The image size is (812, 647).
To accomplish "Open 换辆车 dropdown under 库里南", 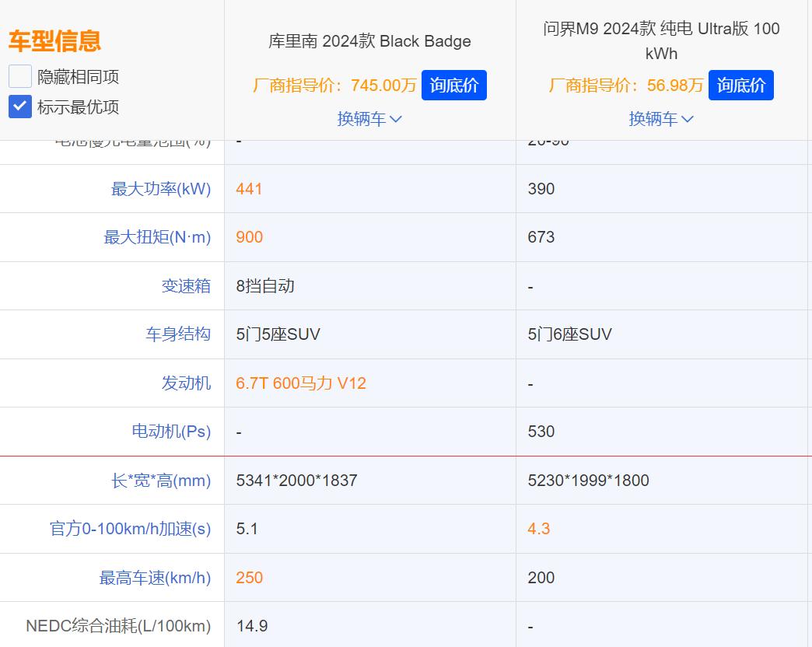I will (x=369, y=119).
